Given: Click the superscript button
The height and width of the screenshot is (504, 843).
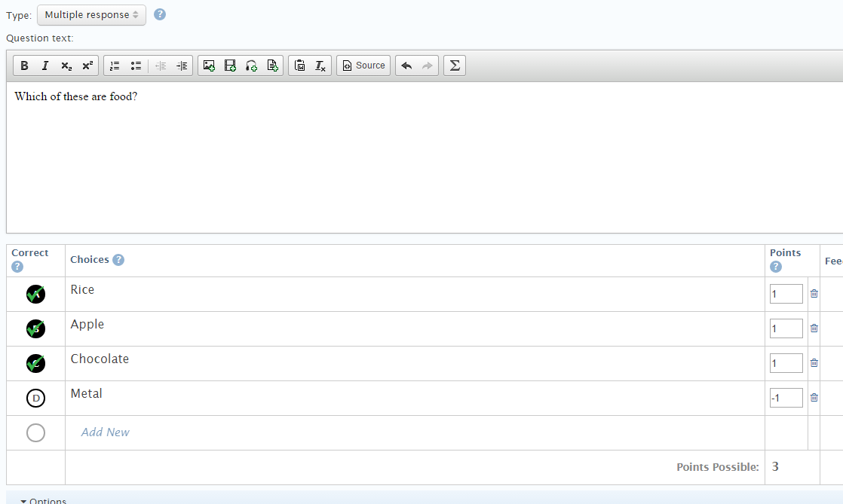Looking at the screenshot, I should (87, 66).
